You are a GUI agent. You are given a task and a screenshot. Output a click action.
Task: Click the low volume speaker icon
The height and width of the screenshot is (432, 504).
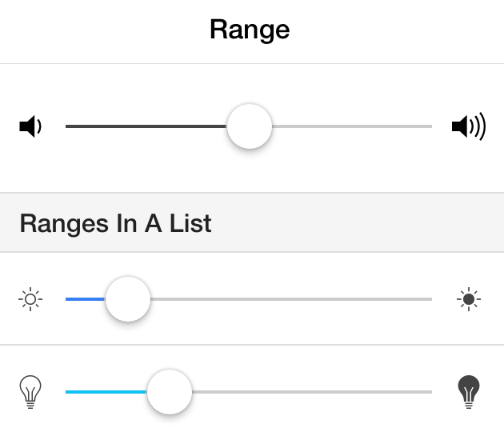click(x=30, y=126)
